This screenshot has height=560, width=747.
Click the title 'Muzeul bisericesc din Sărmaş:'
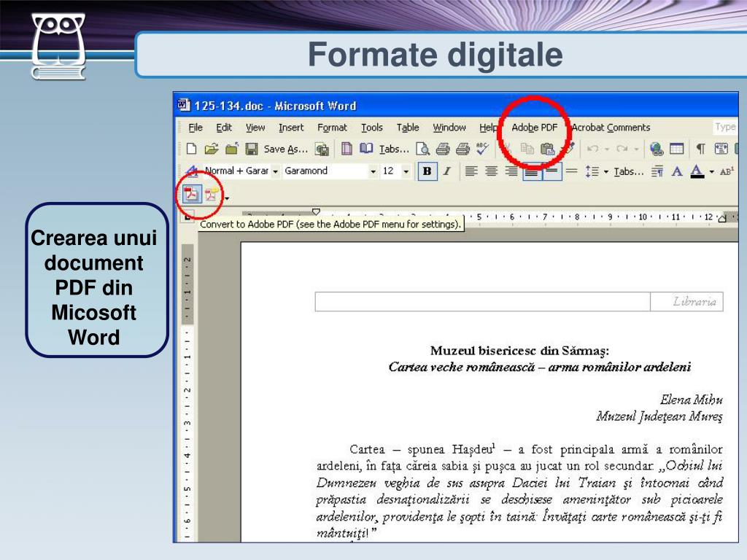[x=519, y=351]
